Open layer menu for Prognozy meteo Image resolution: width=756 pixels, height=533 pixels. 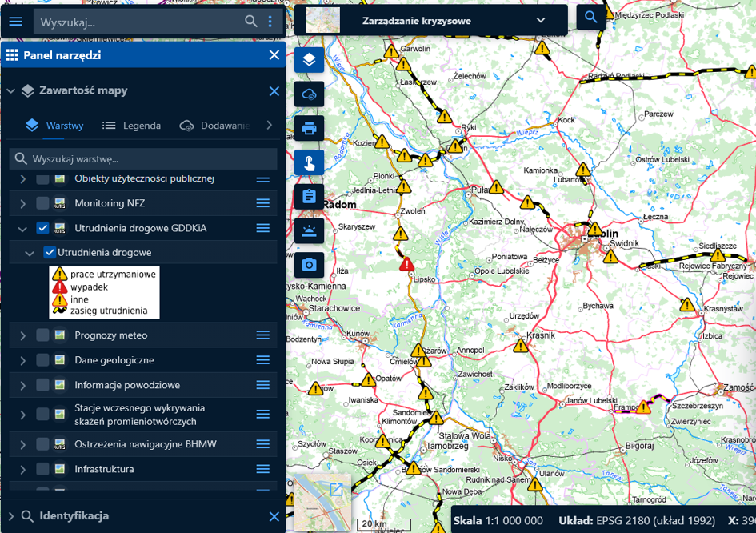point(262,335)
